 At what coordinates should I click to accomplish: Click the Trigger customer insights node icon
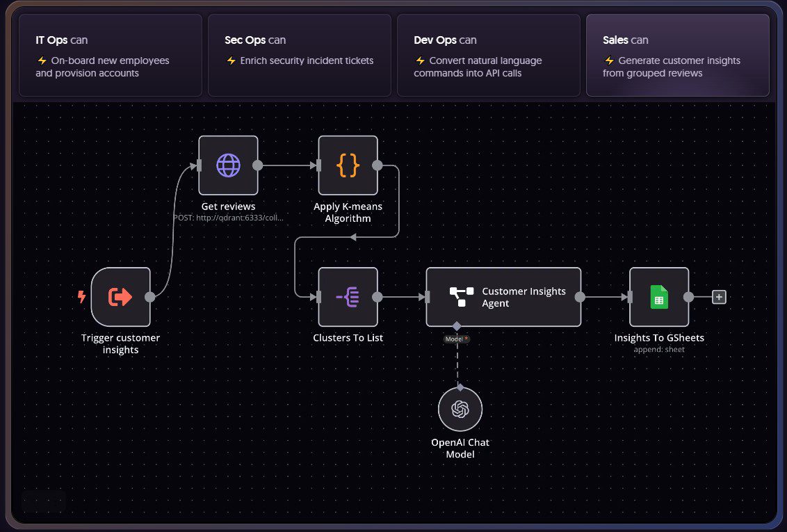coord(120,297)
